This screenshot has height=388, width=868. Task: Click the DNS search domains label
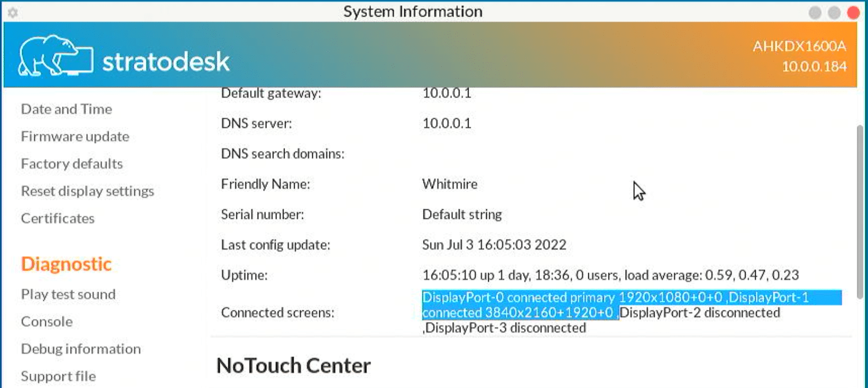[x=282, y=154]
